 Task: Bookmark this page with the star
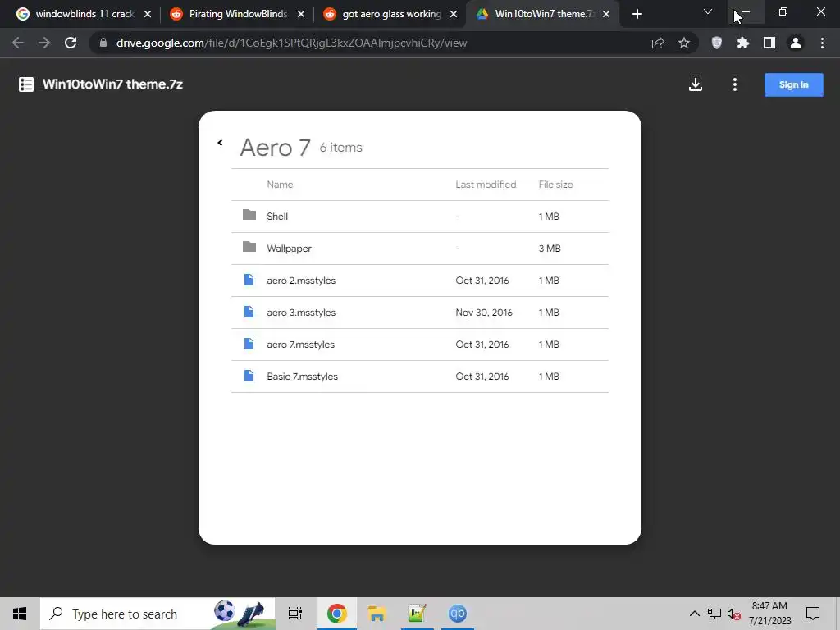tap(684, 43)
